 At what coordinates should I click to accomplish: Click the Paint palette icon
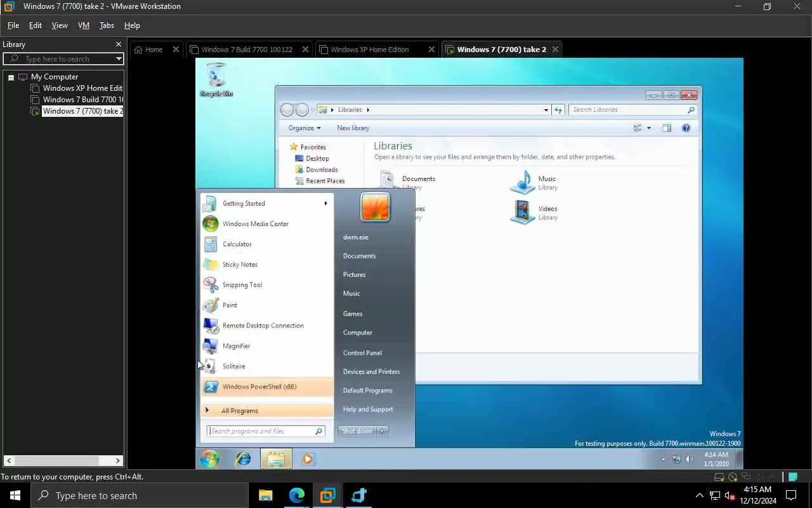[210, 305]
